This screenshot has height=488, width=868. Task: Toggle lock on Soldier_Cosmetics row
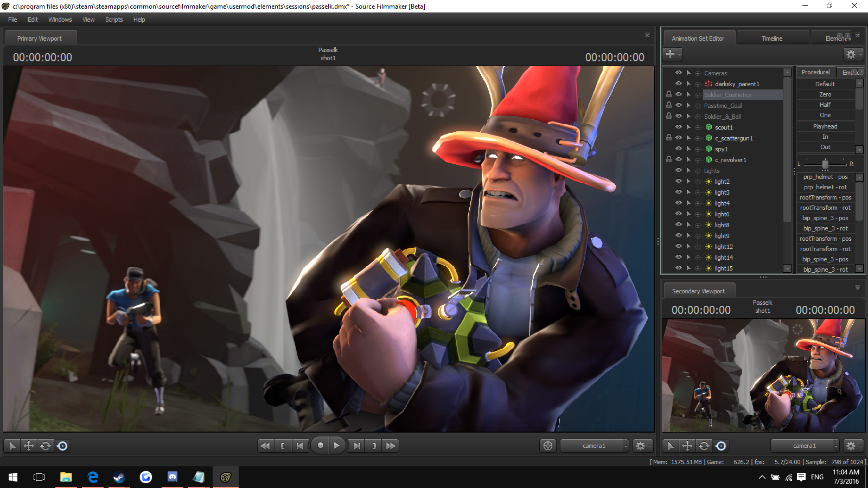pos(669,94)
